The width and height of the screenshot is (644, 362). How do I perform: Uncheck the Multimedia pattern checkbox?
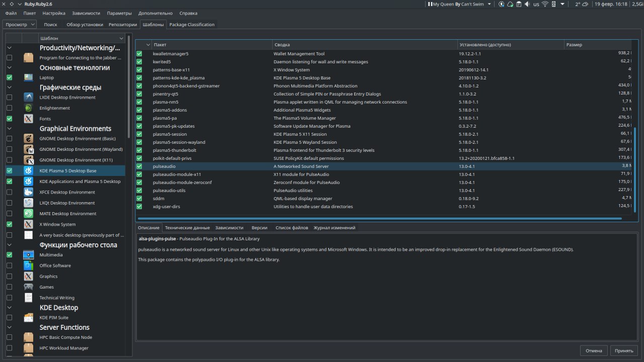click(x=9, y=255)
